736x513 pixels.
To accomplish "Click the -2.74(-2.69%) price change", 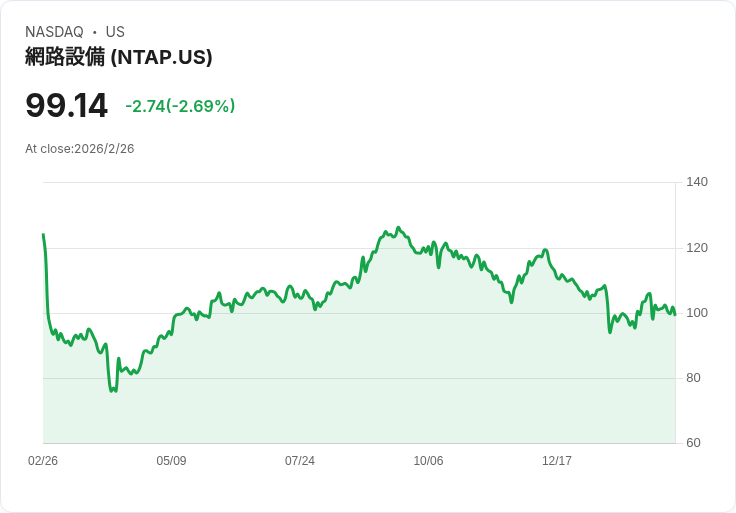I will (180, 106).
